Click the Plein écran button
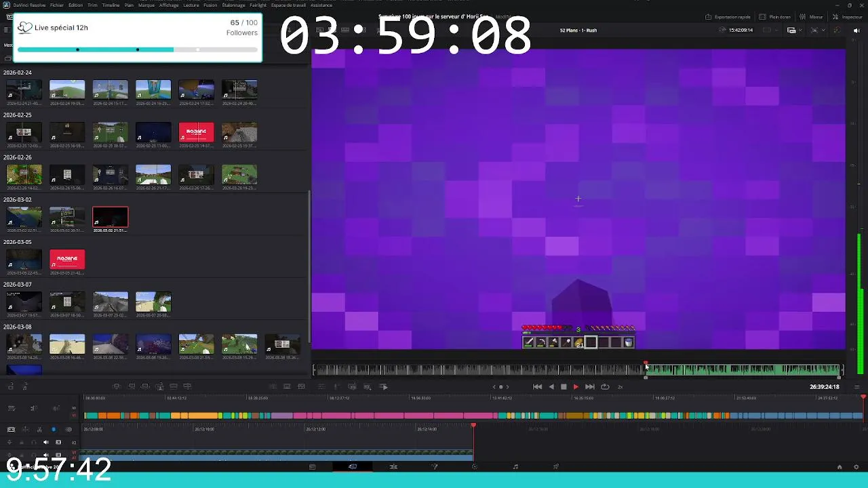Screen dimensions: 868x488 point(775,17)
